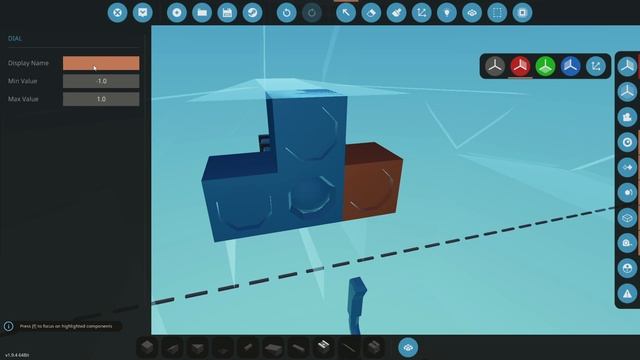Open the load vehicle folder icon
This screenshot has width=640, height=360.
pyautogui.click(x=202, y=13)
